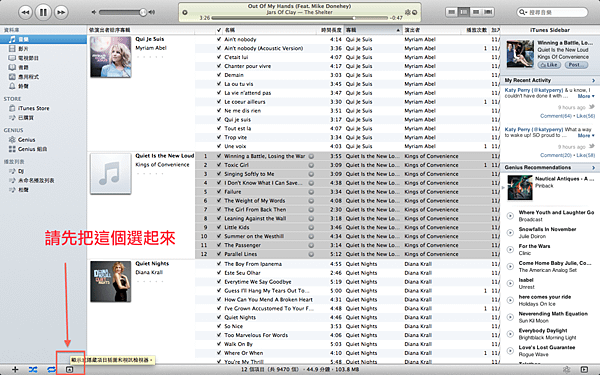Expand My Recent Activity arrow
The image size is (600, 375).
tap(593, 80)
